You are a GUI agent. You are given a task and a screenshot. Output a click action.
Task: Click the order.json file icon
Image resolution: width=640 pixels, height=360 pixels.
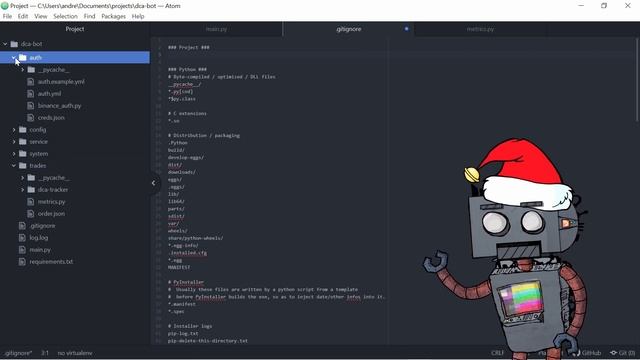click(31, 213)
